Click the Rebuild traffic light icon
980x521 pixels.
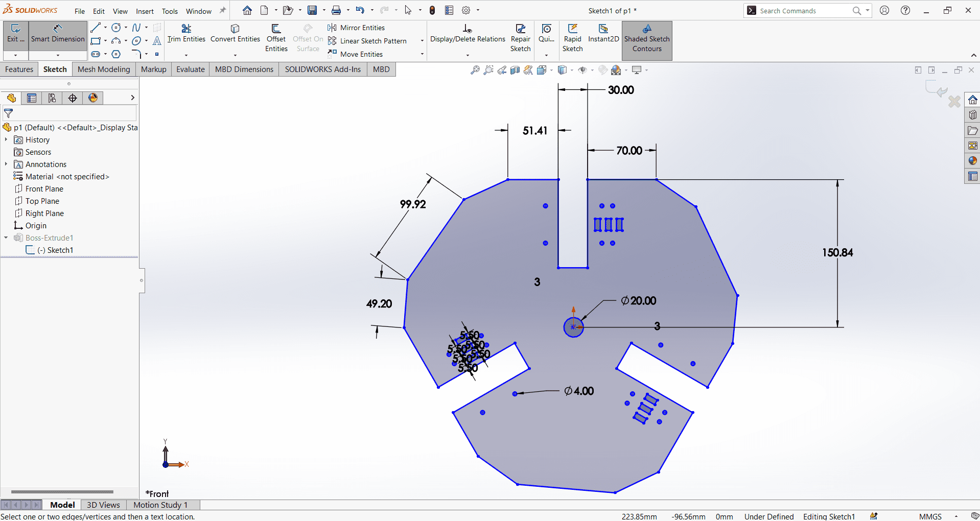(432, 10)
